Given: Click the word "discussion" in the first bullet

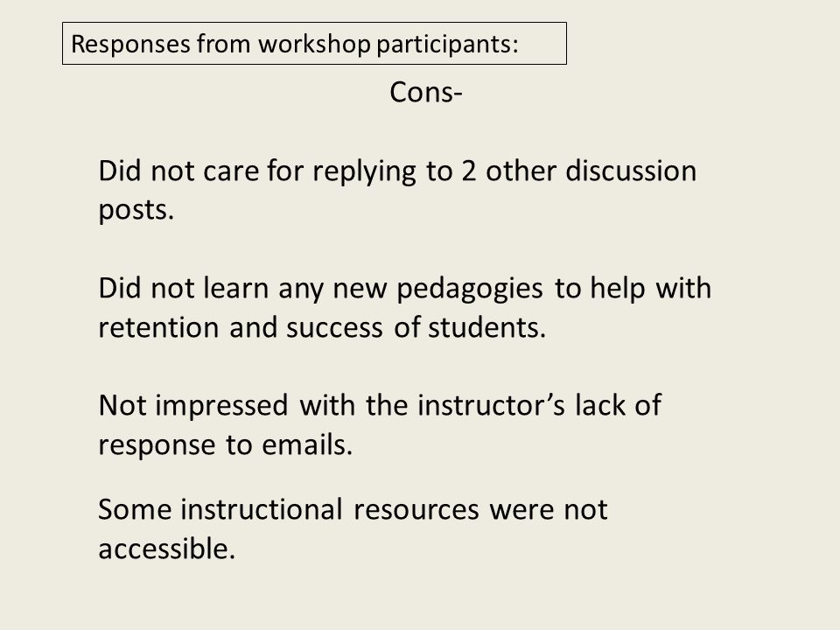Looking at the screenshot, I should 631,171.
